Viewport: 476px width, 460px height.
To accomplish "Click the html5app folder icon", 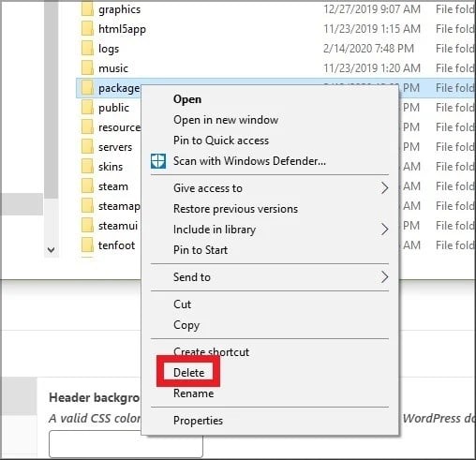I will coord(87,29).
